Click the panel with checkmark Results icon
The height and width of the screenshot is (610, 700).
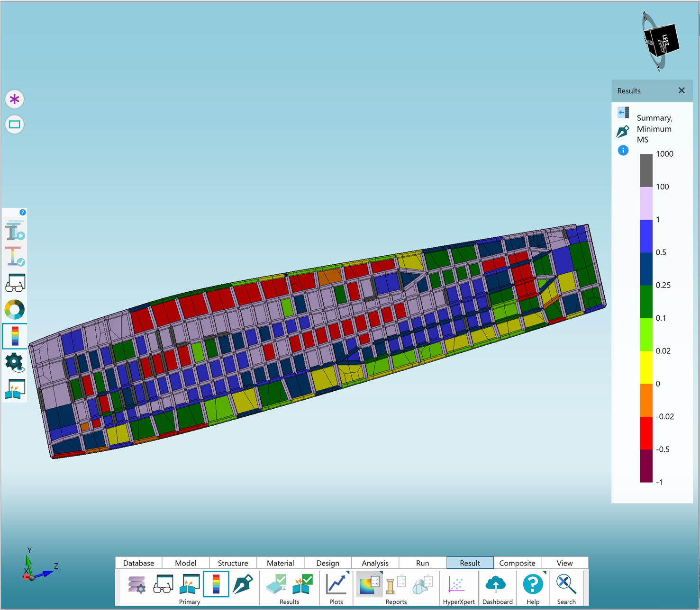click(x=276, y=584)
